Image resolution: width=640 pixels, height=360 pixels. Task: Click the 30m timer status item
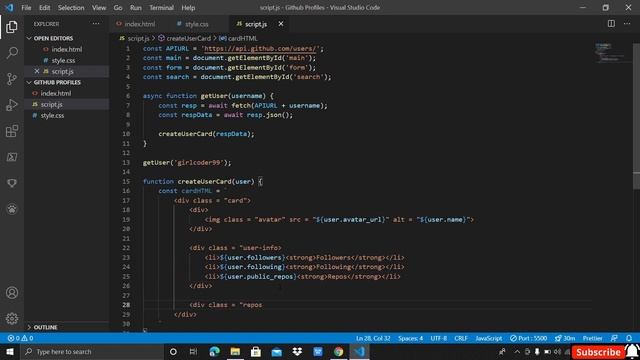pos(565,338)
